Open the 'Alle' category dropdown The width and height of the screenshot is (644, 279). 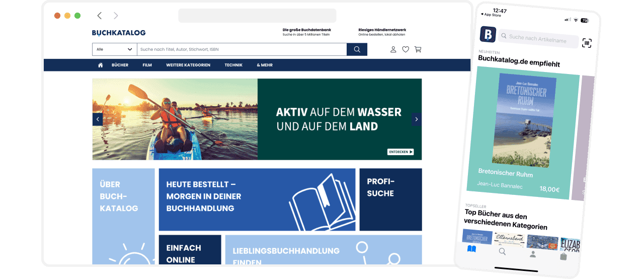pos(115,49)
